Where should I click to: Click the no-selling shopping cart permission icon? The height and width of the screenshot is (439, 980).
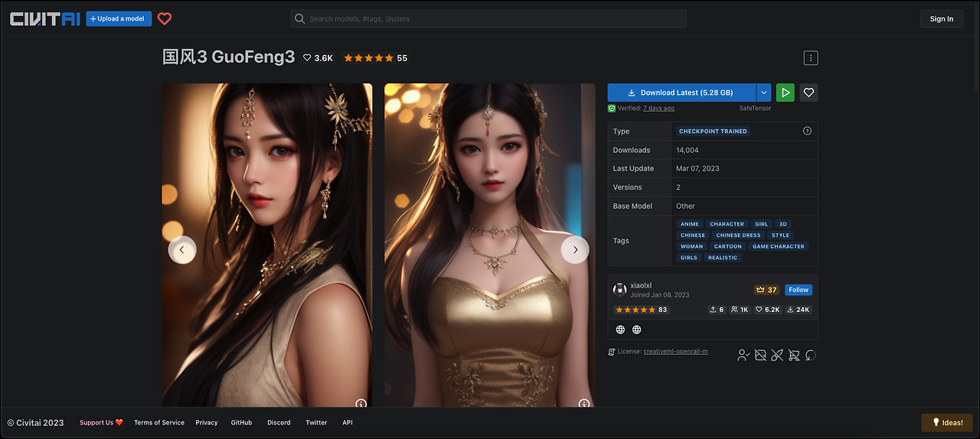tap(793, 355)
